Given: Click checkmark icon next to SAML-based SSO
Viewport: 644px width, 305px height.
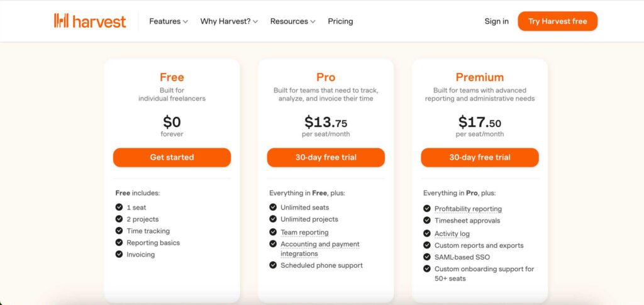Looking at the screenshot, I should click(427, 257).
